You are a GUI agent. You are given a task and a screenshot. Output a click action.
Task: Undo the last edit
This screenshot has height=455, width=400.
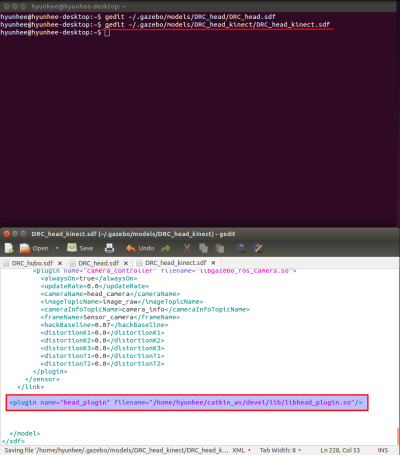click(x=140, y=248)
